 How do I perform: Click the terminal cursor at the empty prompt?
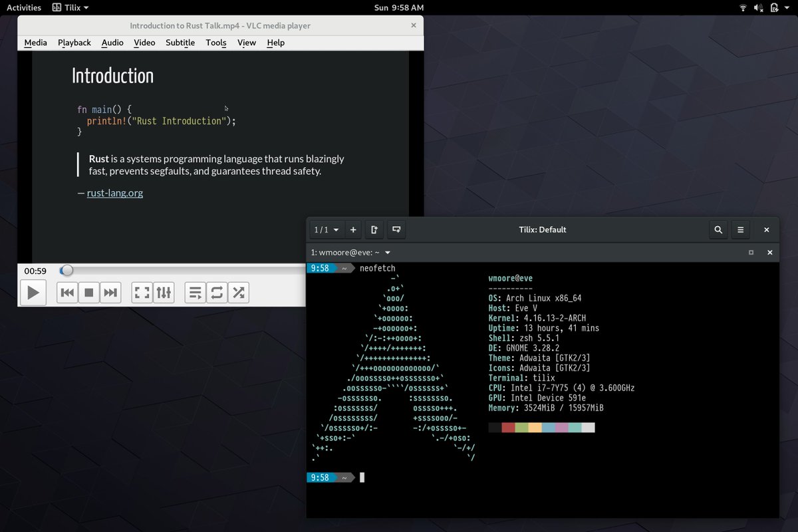pyautogui.click(x=362, y=477)
